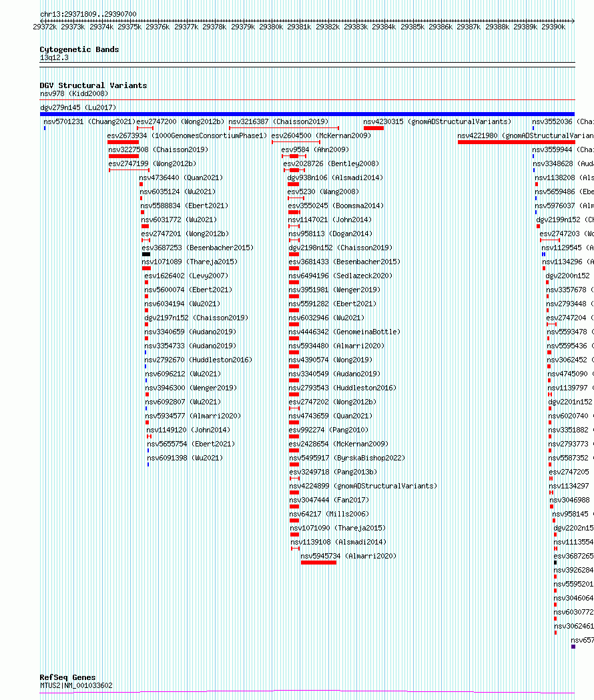The image size is (594, 700).
Task: Click the DGV Structural Variants track title
Action: pyautogui.click(x=93, y=85)
